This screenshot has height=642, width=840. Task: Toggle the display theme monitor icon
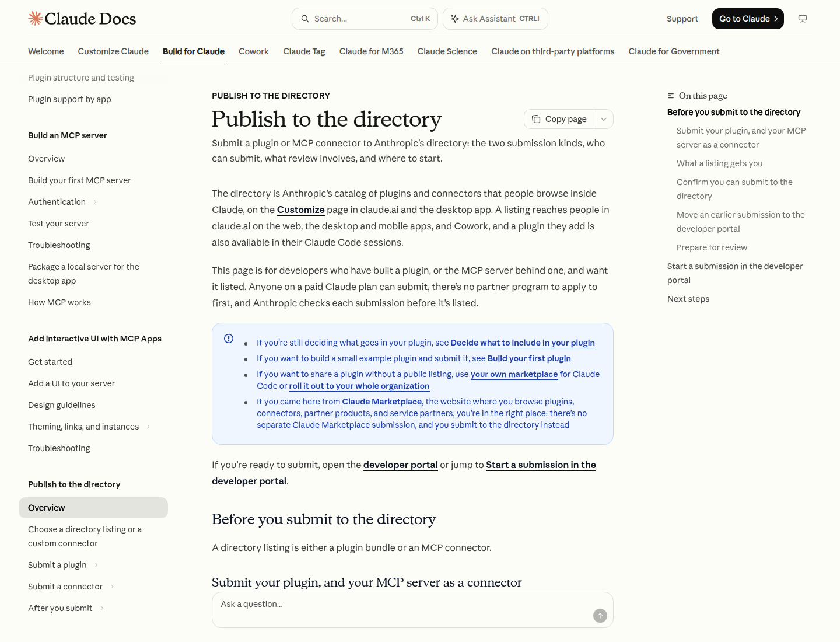pos(803,19)
